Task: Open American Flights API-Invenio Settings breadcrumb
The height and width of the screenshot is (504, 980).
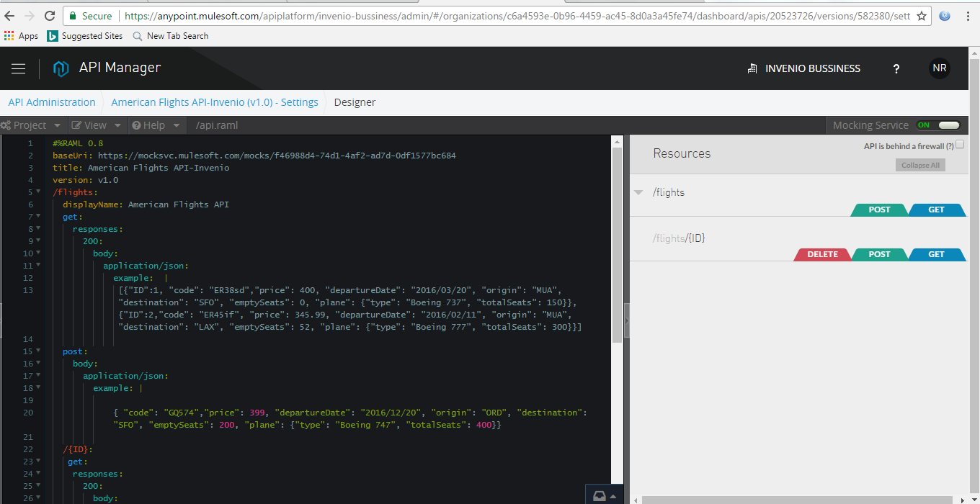Action: (x=215, y=102)
